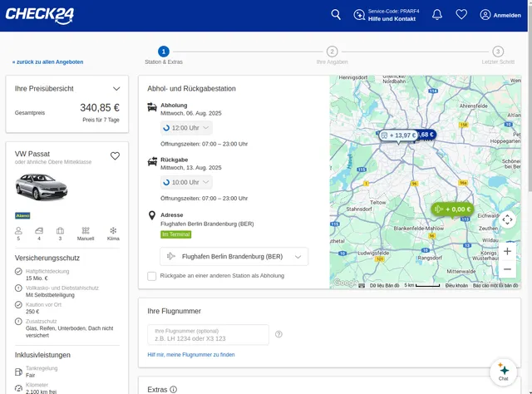Click the map error report link

[495, 285]
